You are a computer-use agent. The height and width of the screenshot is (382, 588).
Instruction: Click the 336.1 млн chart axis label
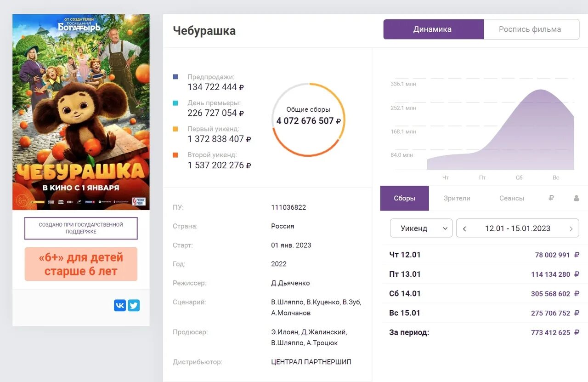pyautogui.click(x=403, y=84)
